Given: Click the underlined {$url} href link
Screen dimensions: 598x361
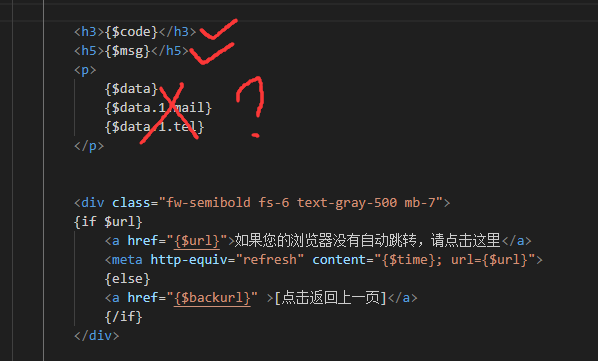Looking at the screenshot, I should tap(196, 241).
